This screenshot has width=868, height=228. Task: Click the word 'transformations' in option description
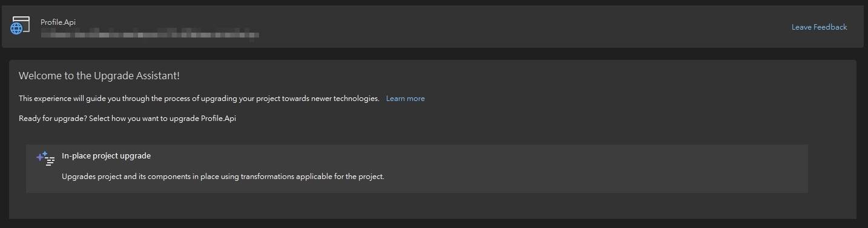(268, 177)
